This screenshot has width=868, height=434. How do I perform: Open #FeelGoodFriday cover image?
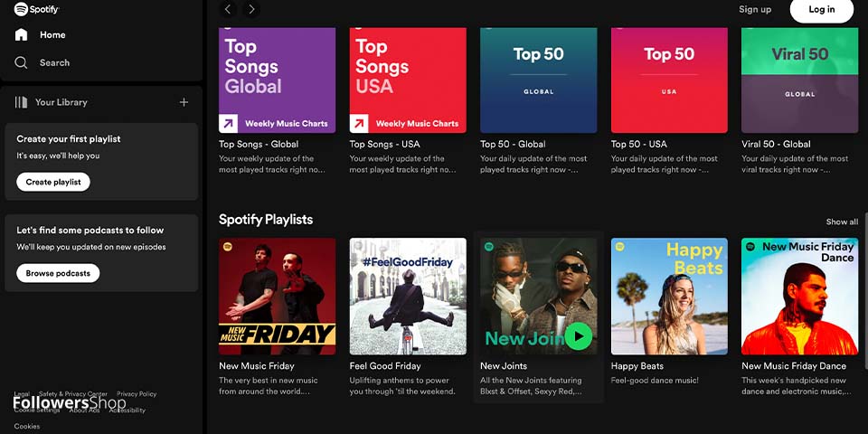tap(408, 297)
